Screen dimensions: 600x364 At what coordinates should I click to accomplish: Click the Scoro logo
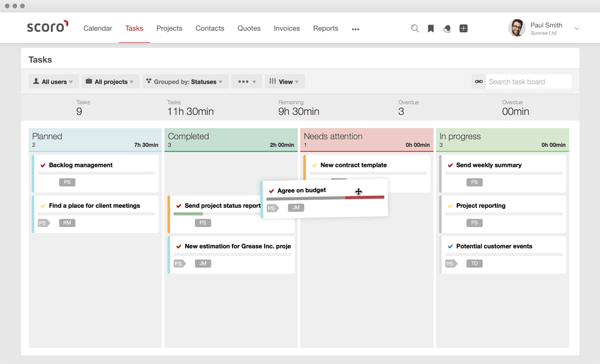[x=47, y=27]
